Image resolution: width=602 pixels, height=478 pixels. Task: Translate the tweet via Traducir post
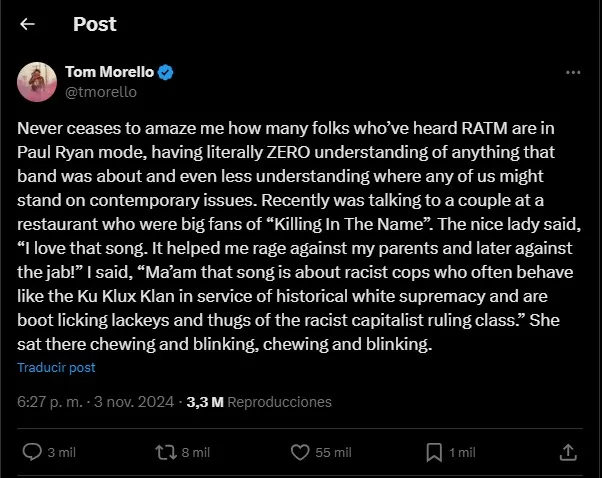(56, 367)
